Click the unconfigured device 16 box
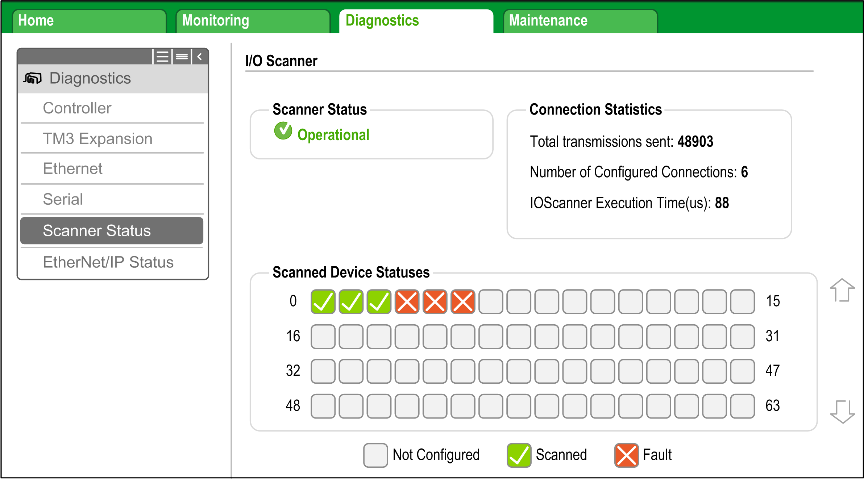This screenshot has width=868, height=479. pos(323,337)
